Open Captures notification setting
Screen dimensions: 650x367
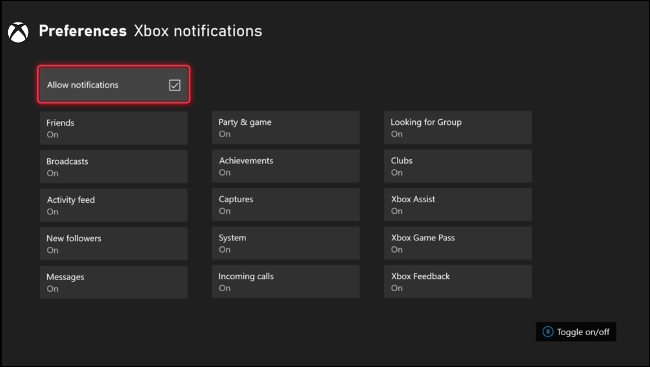click(x=286, y=205)
